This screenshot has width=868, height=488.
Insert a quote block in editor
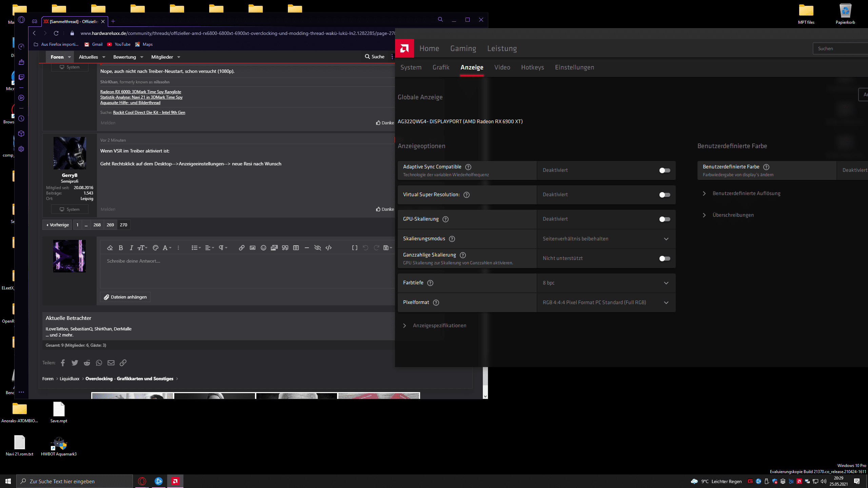pyautogui.click(x=285, y=248)
